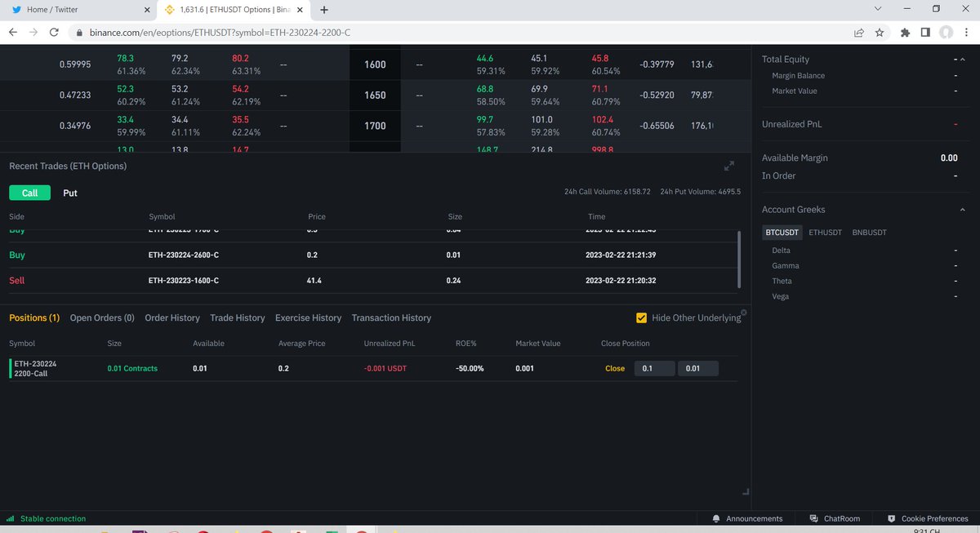
Task: Click the 0.01 Contracts size value
Action: click(x=132, y=369)
